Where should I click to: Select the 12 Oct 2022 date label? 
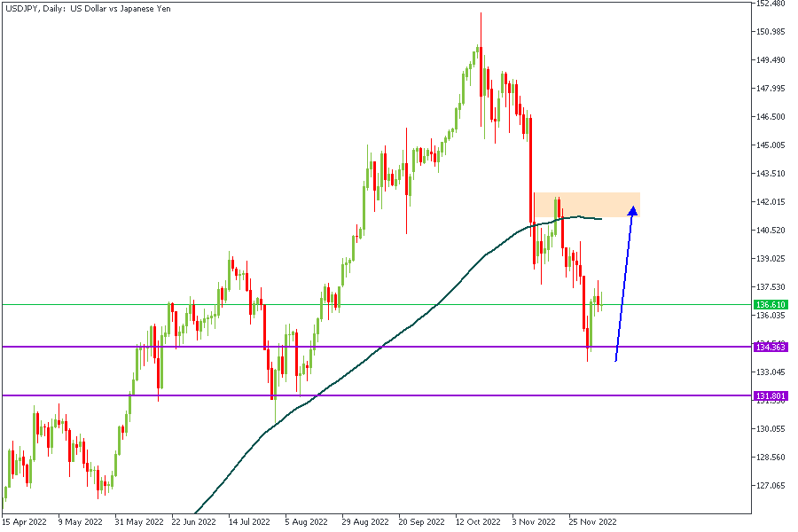(x=479, y=522)
